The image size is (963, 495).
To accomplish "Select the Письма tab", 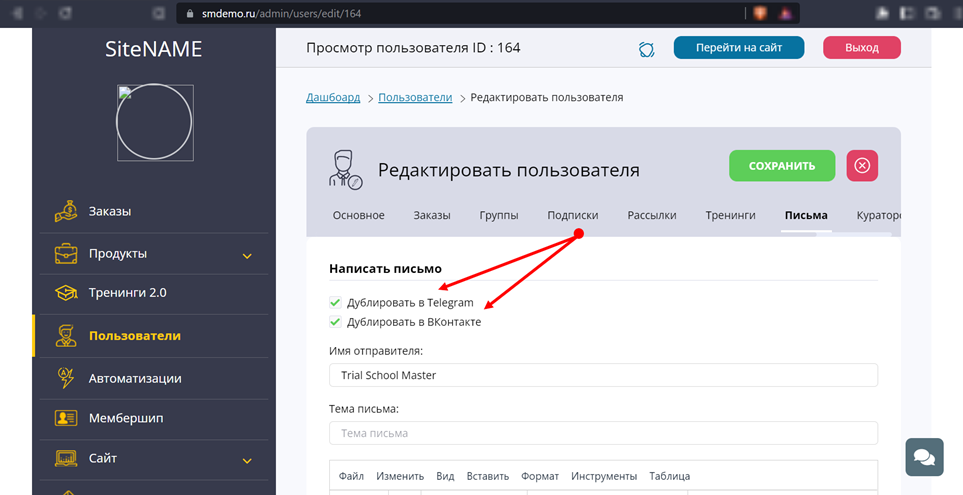I will [806, 216].
